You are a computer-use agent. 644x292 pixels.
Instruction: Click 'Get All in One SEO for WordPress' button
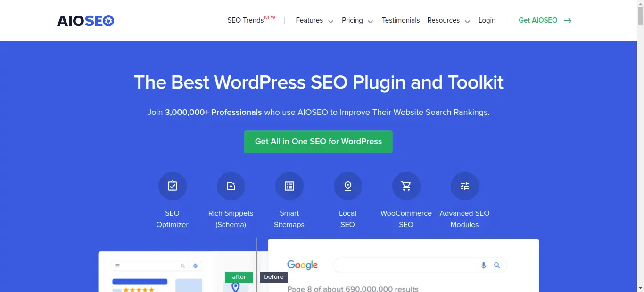coord(318,142)
